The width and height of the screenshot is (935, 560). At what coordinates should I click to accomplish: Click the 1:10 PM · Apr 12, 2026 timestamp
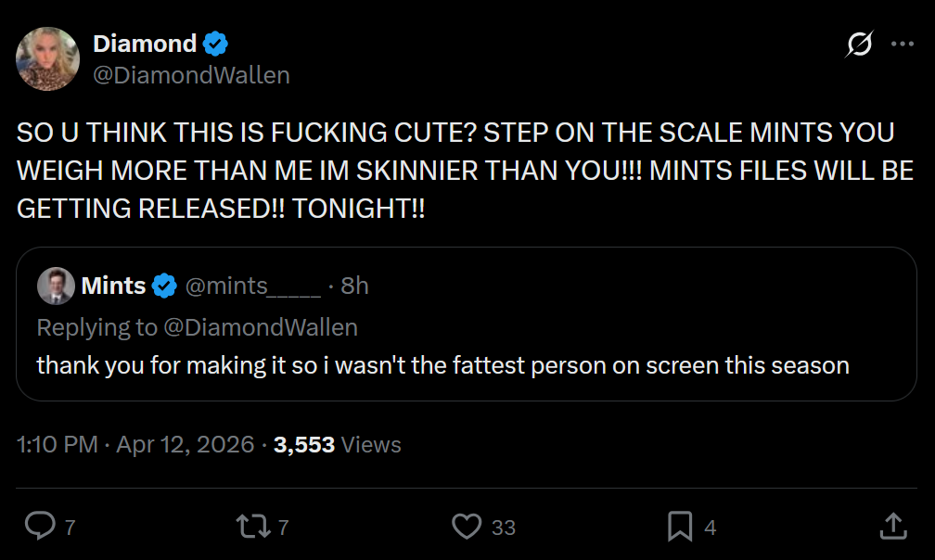135,445
